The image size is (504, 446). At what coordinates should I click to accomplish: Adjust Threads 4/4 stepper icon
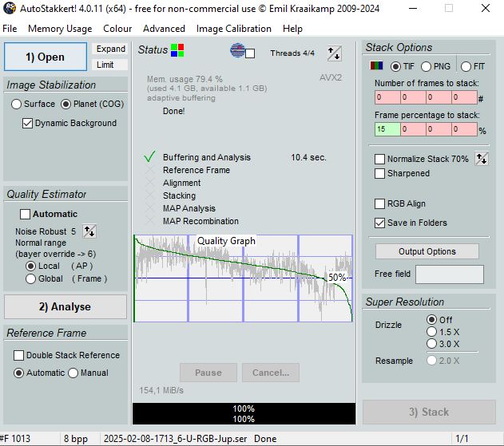tap(335, 53)
